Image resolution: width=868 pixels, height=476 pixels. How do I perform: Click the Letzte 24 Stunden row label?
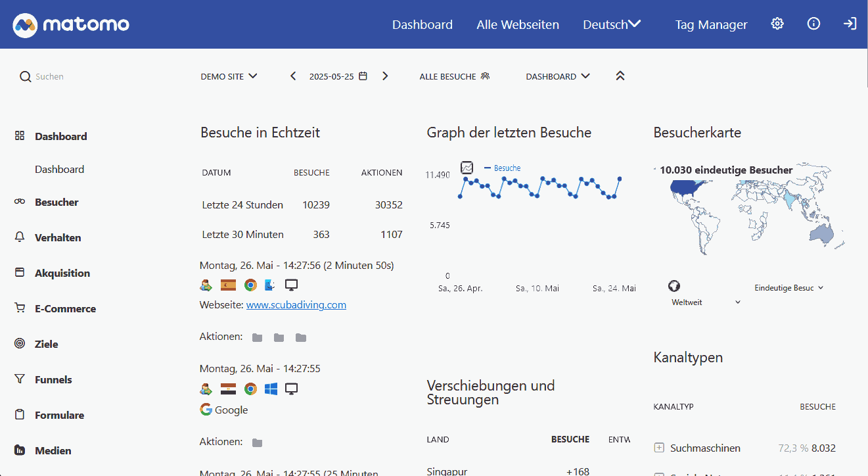pos(242,205)
